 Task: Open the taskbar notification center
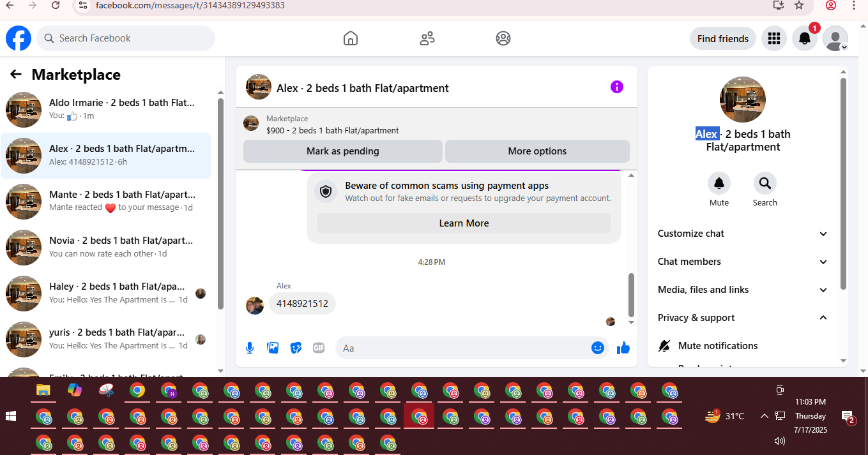tap(848, 417)
